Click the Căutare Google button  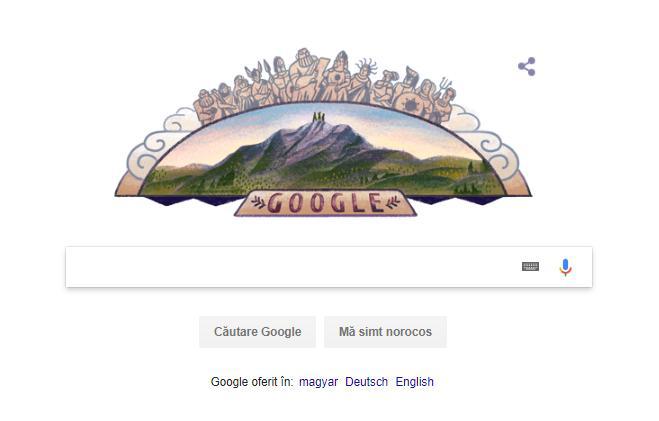click(257, 332)
